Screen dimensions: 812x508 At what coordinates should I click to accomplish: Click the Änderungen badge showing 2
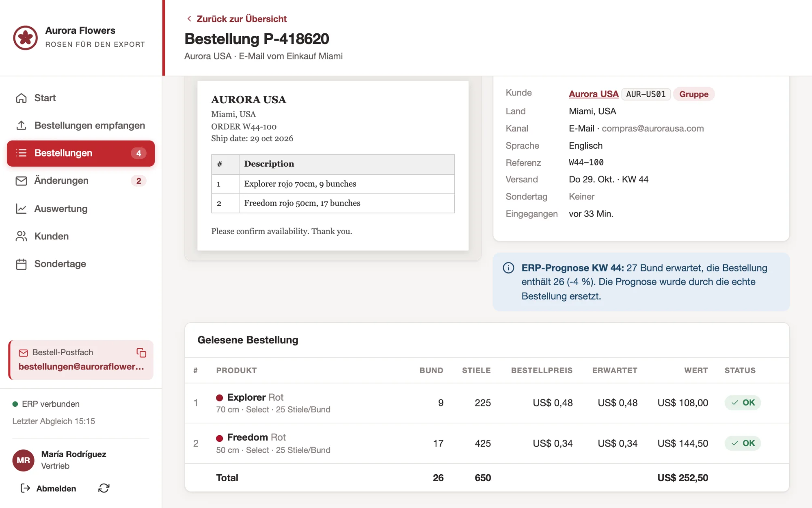click(138, 181)
